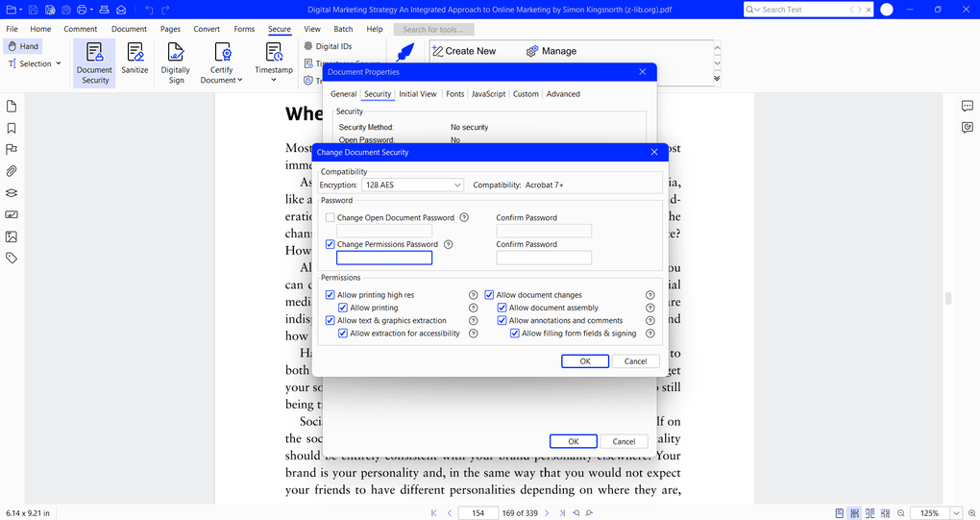Viewport: 980px width, 520px height.
Task: Click OK in Change Document Security dialog
Action: coord(585,361)
